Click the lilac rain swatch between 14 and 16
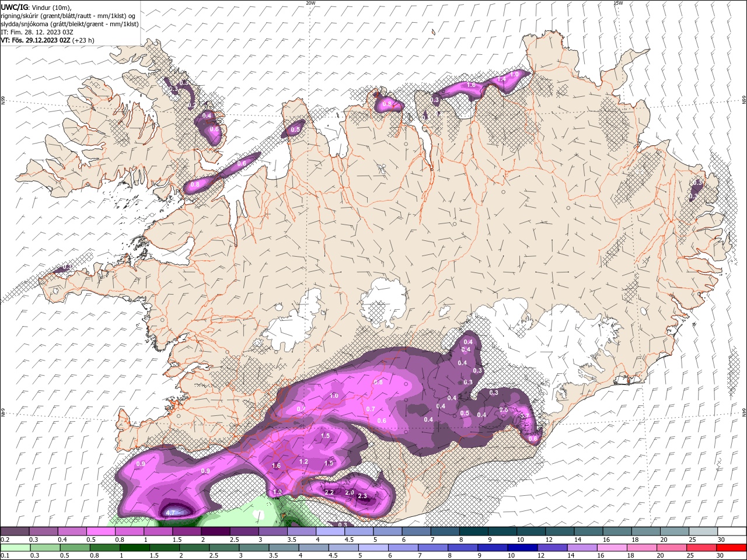The image size is (747, 560). [x=582, y=548]
